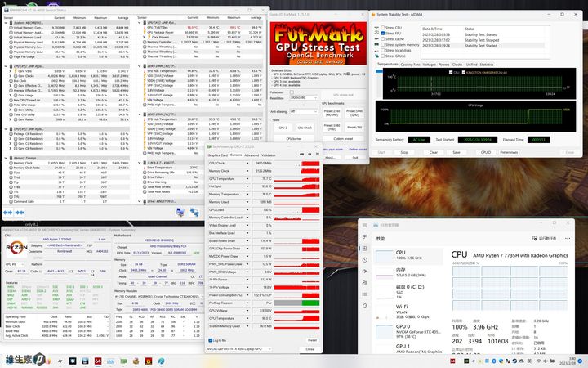This screenshot has height=368, width=588.
Task: Click GPU-Z screenshot camera icon
Action: tap(302, 155)
